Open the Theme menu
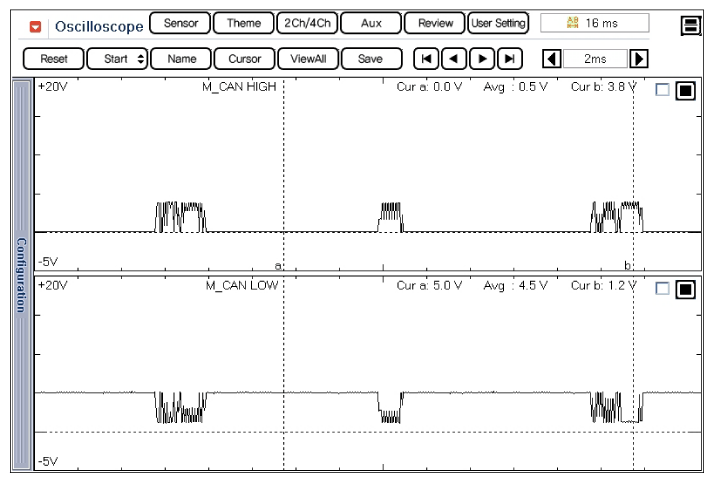Viewport: 713px width, 482px height. [x=243, y=22]
